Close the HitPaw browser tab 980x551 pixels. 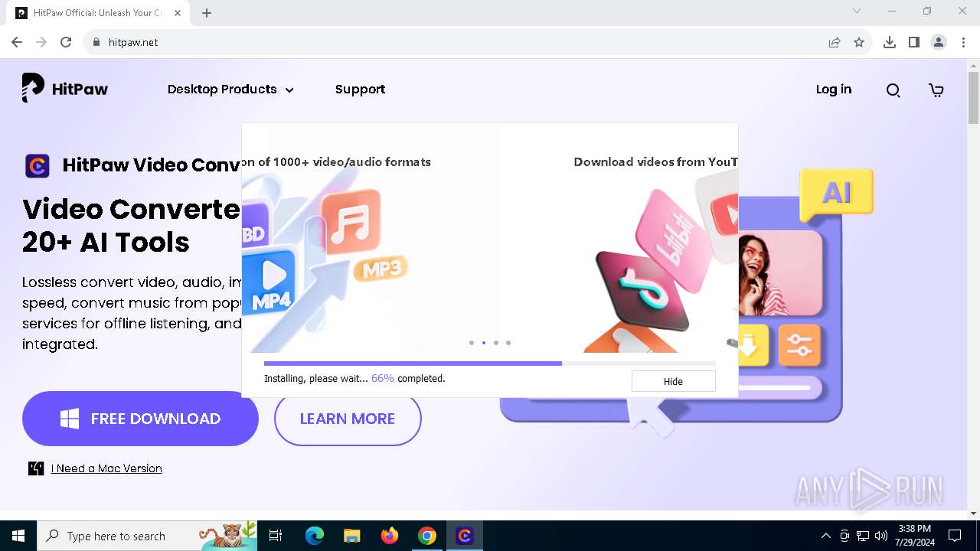(178, 13)
